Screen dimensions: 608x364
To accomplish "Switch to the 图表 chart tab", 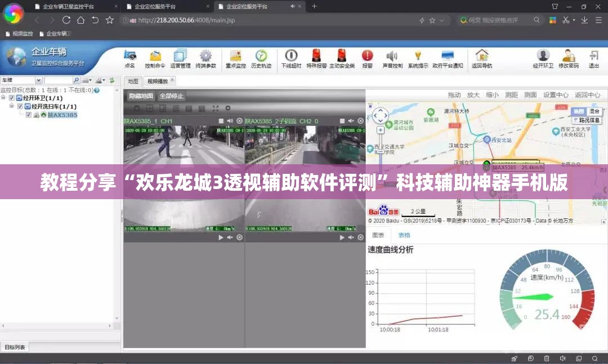I will point(378,235).
